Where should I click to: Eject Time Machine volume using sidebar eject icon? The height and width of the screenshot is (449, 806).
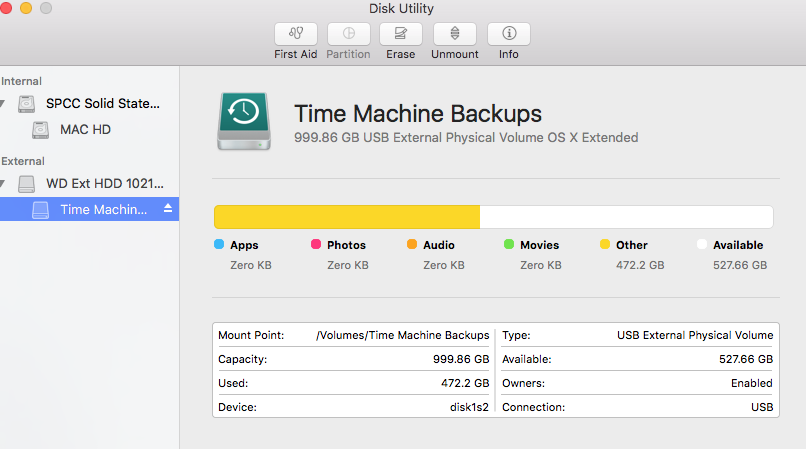tap(168, 209)
